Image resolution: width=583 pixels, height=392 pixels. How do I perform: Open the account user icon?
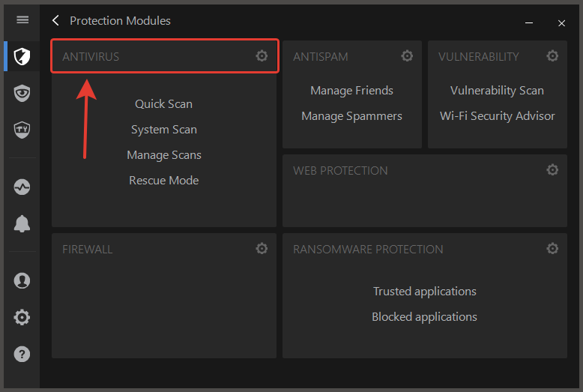tap(22, 280)
